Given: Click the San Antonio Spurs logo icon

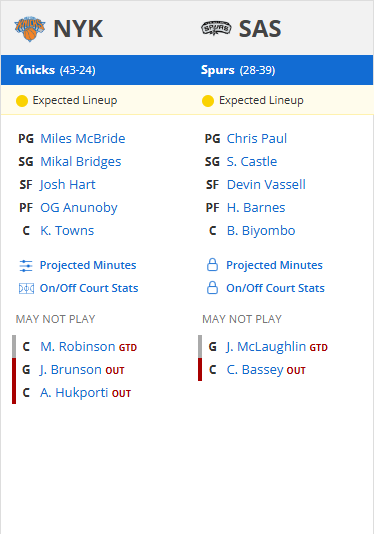Looking at the screenshot, I should pyautogui.click(x=216, y=28).
